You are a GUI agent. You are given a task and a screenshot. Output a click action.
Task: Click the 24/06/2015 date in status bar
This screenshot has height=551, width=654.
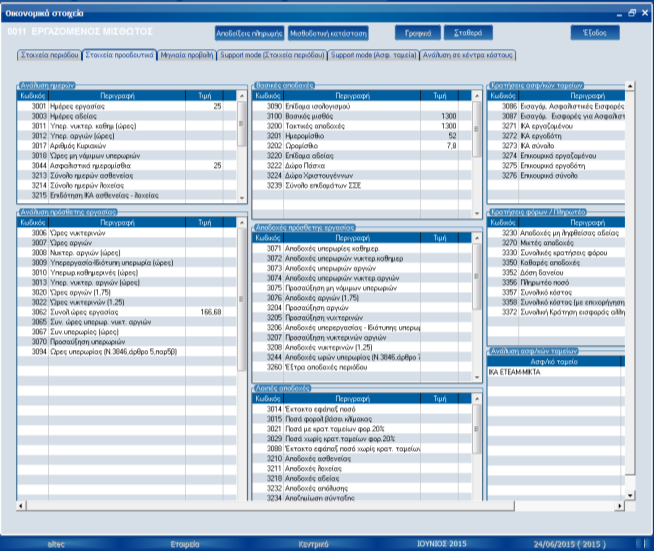(569, 544)
